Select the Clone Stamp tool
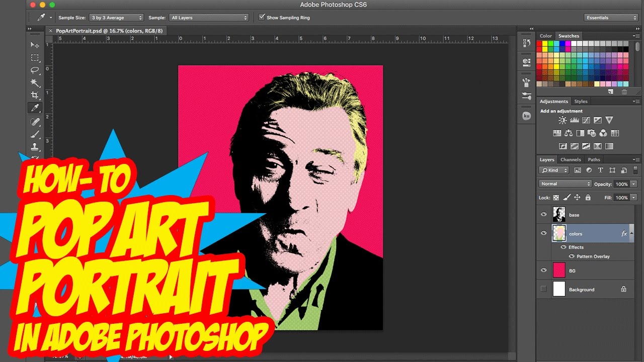This screenshot has height=362, width=644. pos(35,147)
